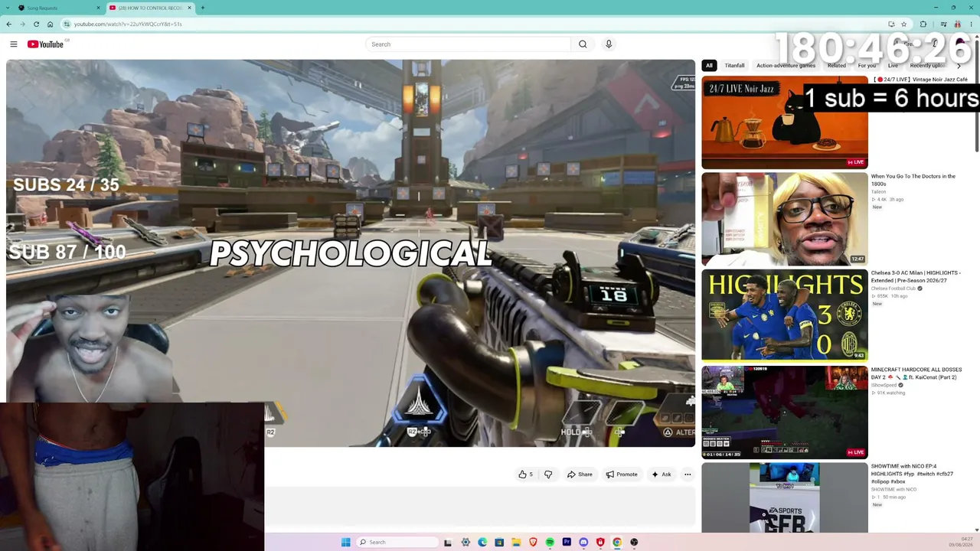Launch Spotify from the taskbar
Viewport: 980px width, 551px height.
click(x=550, y=542)
